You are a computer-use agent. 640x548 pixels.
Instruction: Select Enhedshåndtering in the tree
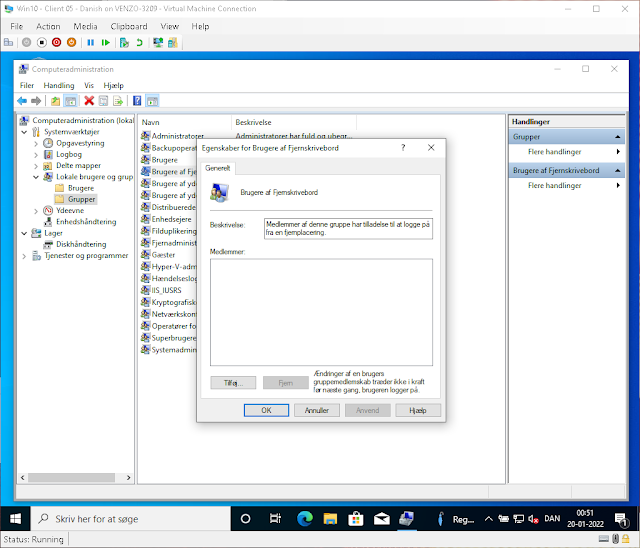coord(86,222)
